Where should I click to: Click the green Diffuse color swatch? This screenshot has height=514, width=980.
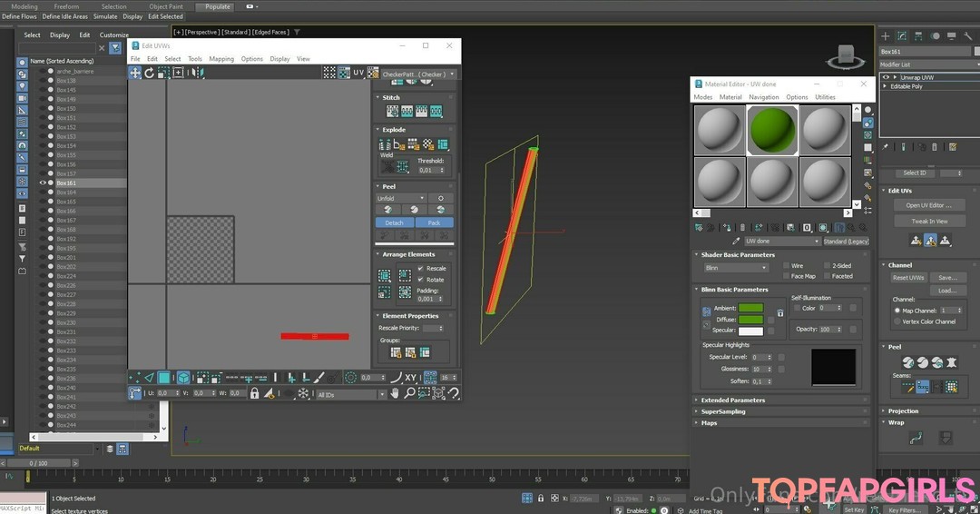750,320
